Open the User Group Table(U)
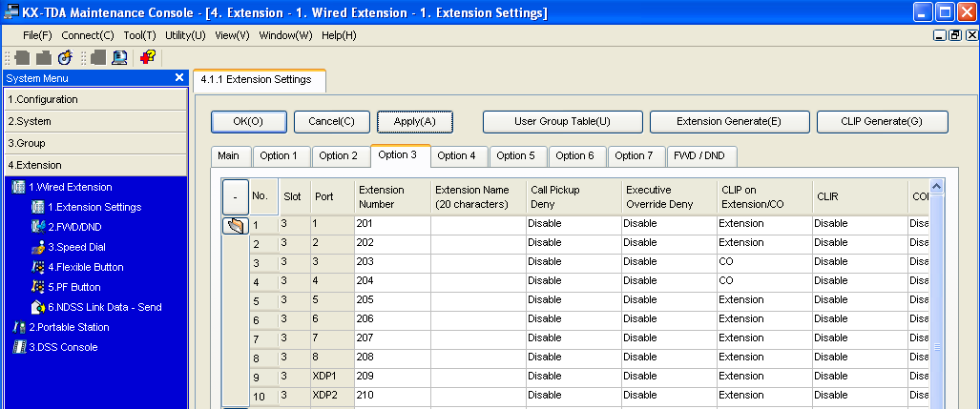Viewport: 980px width, 409px height. pos(562,122)
